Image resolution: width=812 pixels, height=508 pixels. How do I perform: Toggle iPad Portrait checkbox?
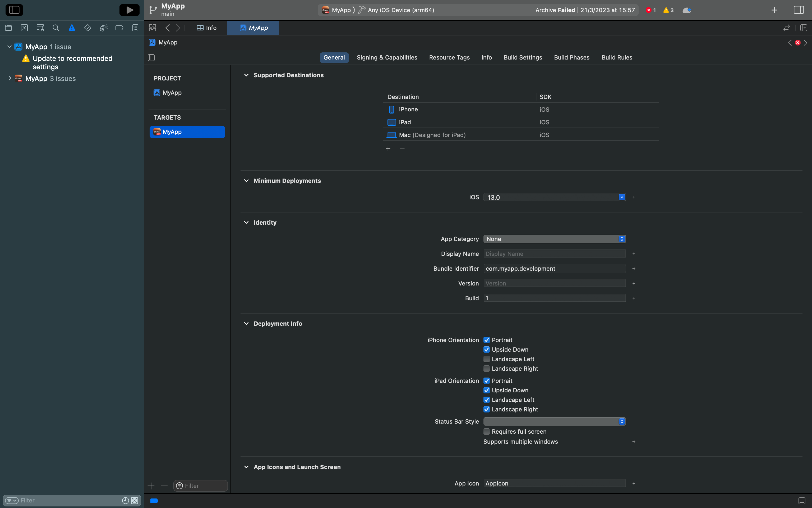(x=487, y=381)
